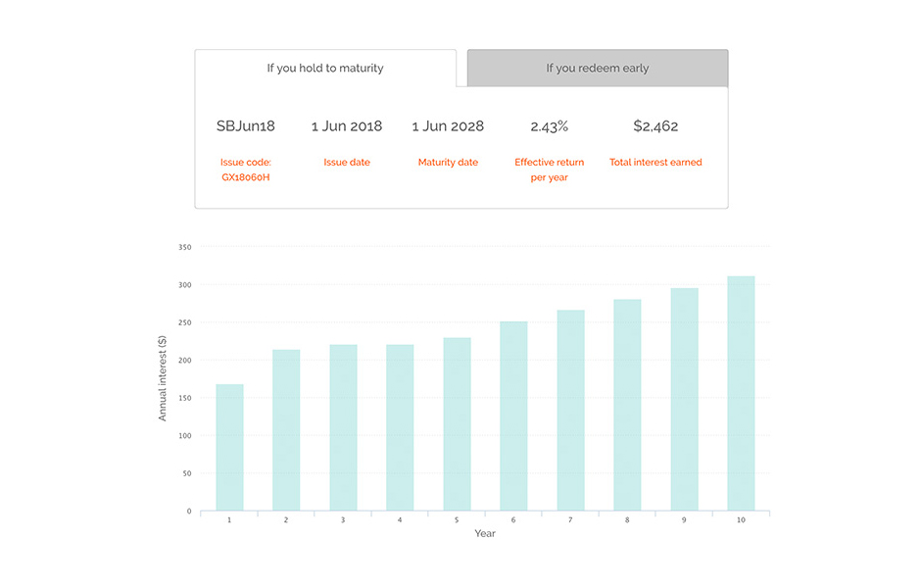This screenshot has width=921, height=588.
Task: Select "If you hold to maturity" tab
Action: tap(325, 69)
